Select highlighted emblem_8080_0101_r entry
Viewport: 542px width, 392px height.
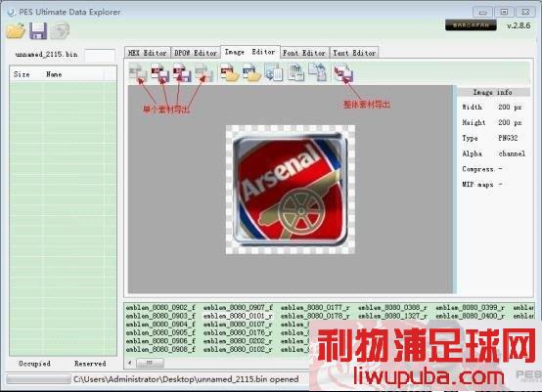click(x=238, y=316)
